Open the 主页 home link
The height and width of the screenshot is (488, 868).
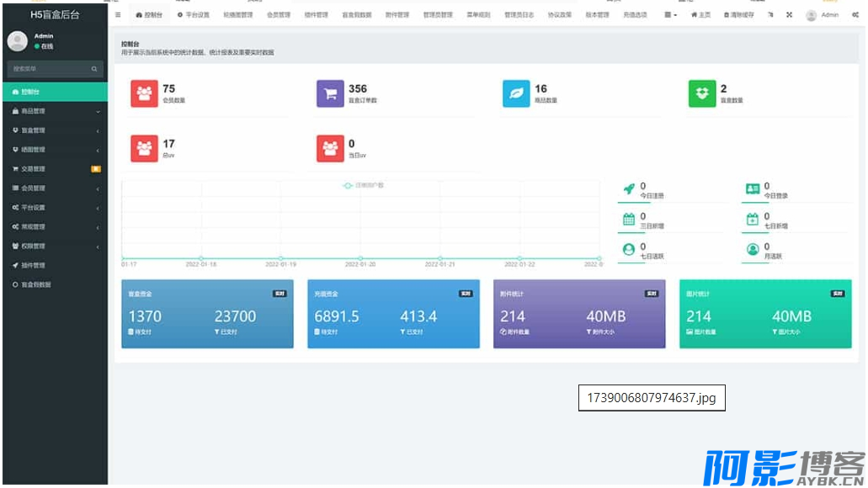tap(700, 15)
